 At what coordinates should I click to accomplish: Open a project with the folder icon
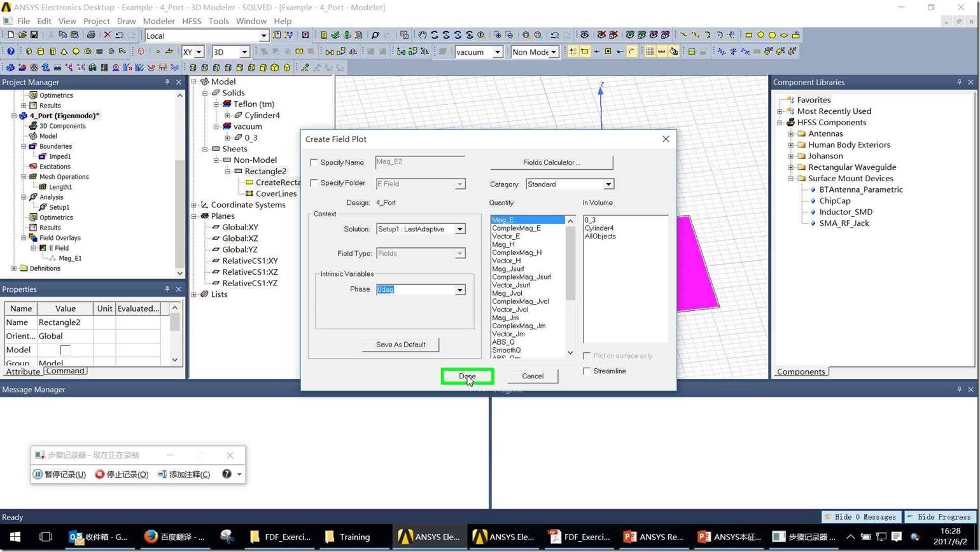[22, 35]
